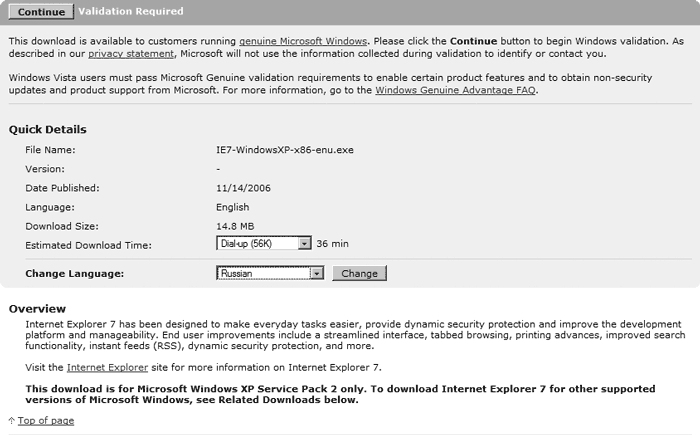Click the up arrow icon beside Top of page
700x435 pixels.
12,420
